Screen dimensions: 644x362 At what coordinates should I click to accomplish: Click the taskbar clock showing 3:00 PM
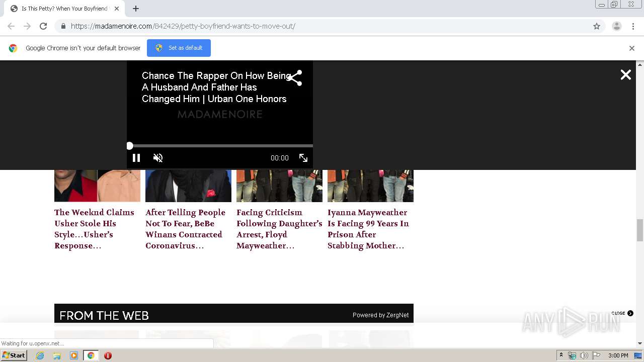tap(618, 355)
